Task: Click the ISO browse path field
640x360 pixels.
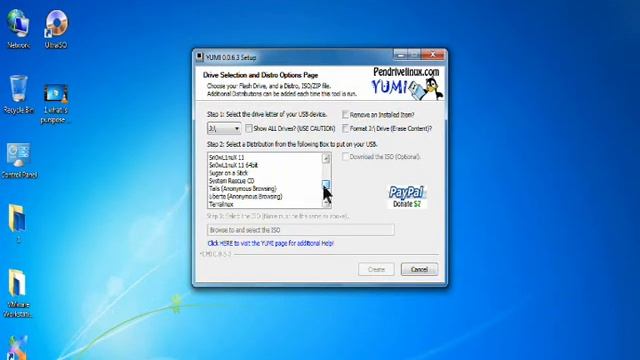Action: [301, 230]
